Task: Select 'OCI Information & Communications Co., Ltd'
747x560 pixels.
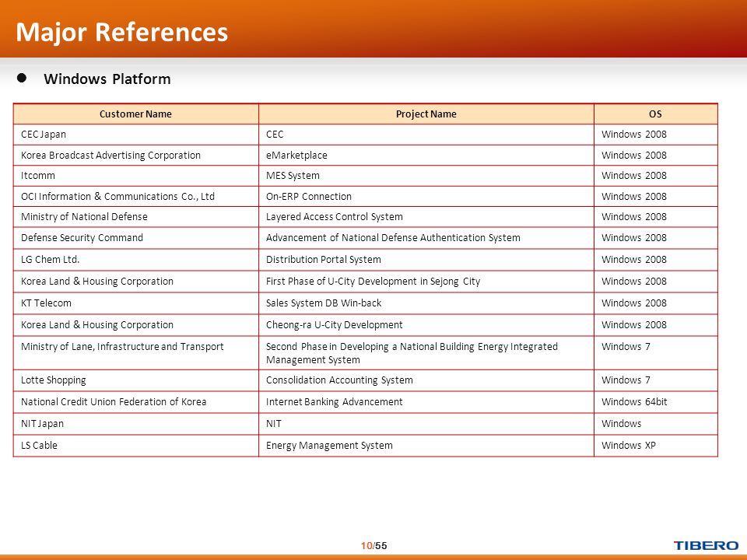Action: click(135, 196)
